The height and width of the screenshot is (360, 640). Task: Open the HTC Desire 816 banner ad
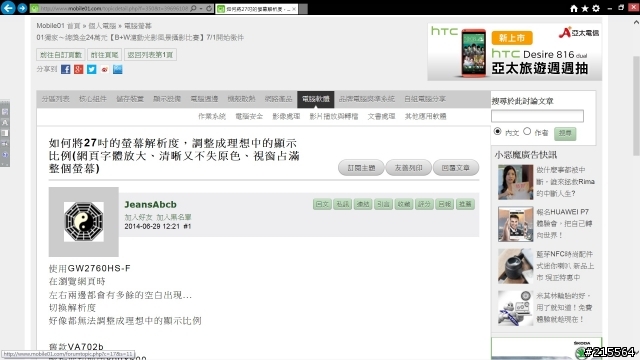514,52
